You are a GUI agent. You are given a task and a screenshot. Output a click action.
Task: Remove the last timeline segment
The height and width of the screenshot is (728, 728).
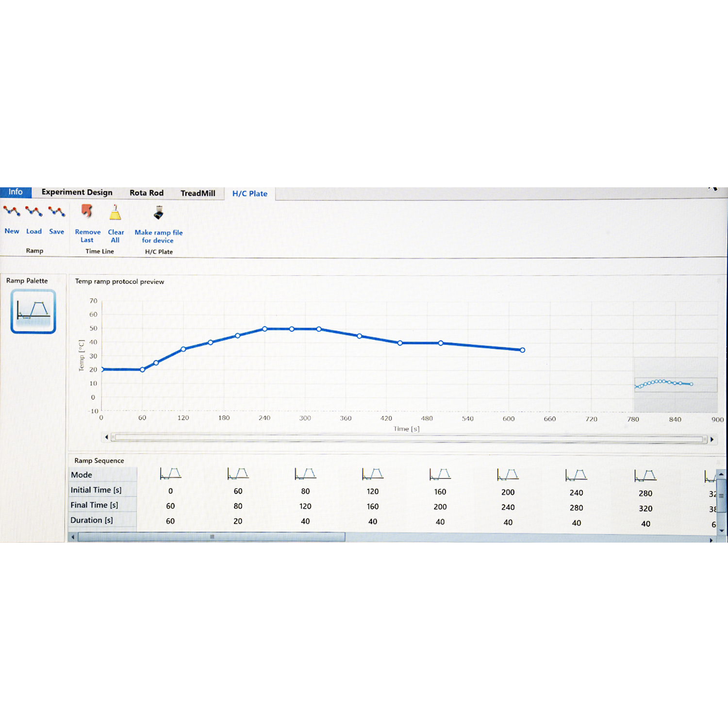(x=87, y=213)
